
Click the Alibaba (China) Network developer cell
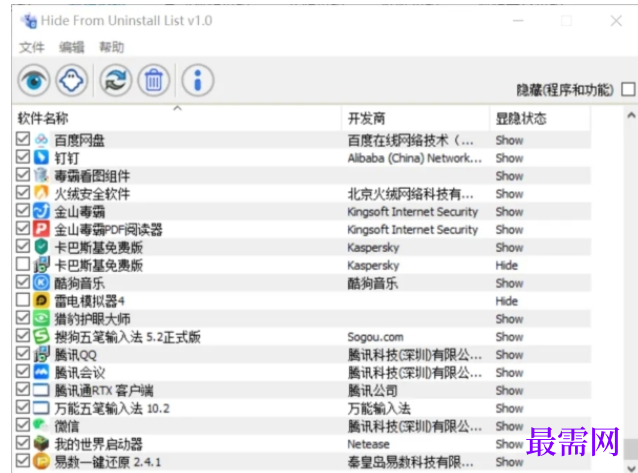pyautogui.click(x=415, y=158)
